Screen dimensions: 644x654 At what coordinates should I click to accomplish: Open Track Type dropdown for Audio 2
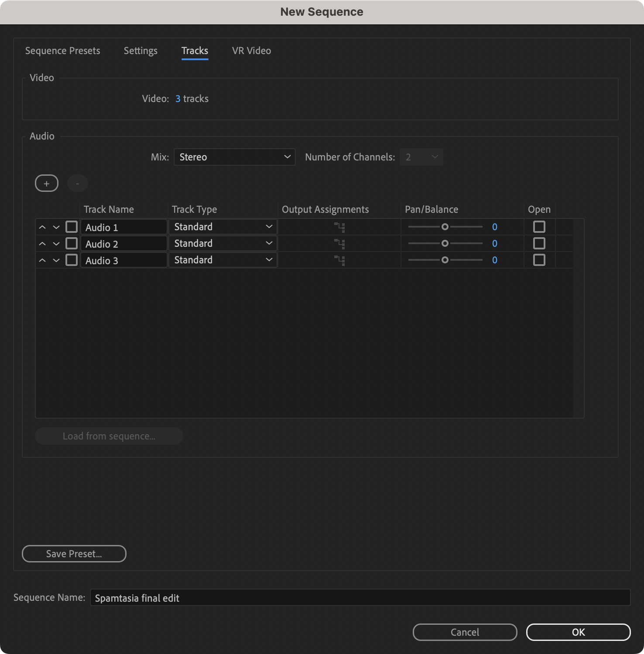(x=223, y=243)
